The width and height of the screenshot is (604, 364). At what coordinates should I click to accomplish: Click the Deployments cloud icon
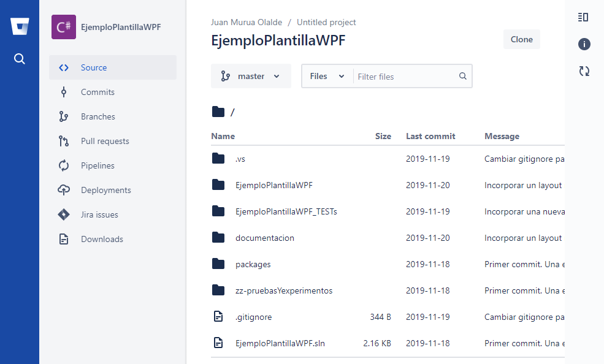pyautogui.click(x=64, y=190)
